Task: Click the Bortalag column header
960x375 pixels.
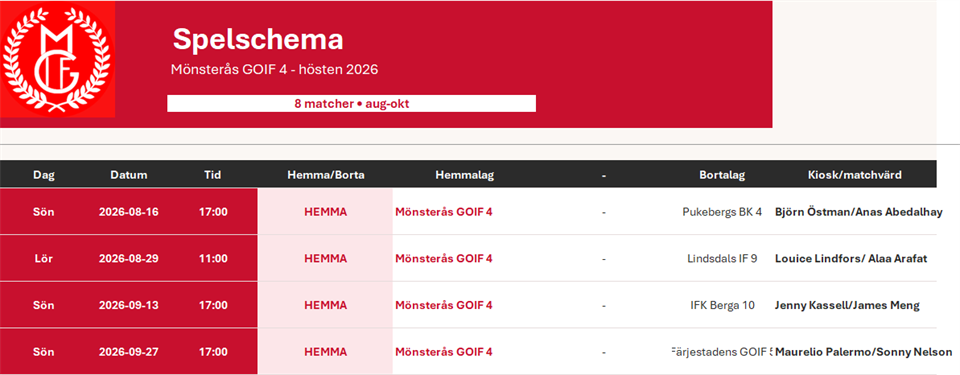Action: tap(722, 175)
